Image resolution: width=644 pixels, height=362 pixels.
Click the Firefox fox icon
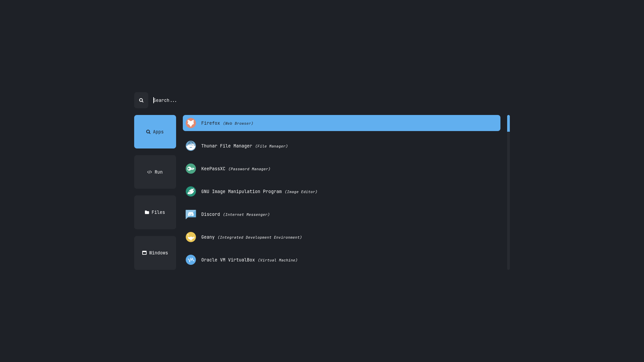(191, 123)
